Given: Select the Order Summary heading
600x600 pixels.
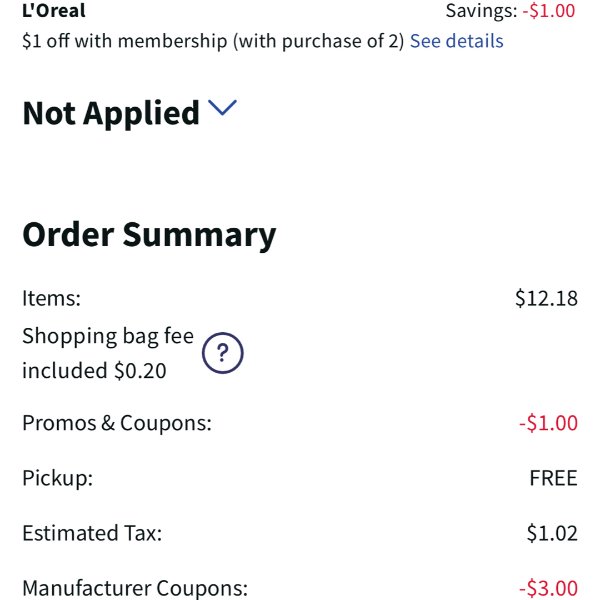Looking at the screenshot, I should click(149, 235).
